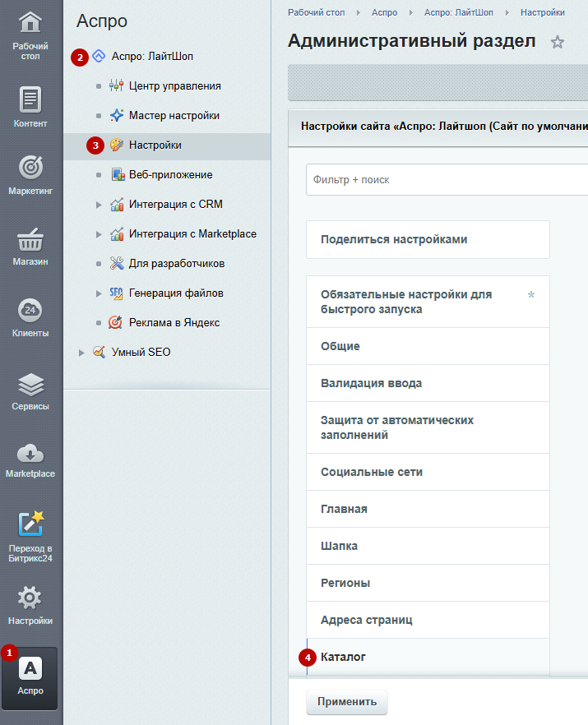Image resolution: width=588 pixels, height=725 pixels.
Task: Click the Центр управления sliders icon
Action: [x=117, y=86]
